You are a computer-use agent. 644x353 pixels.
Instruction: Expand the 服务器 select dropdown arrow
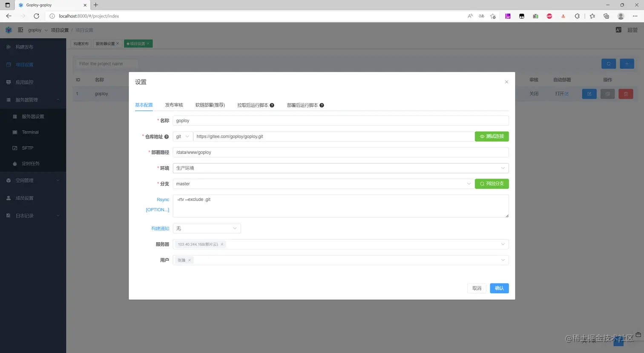(x=503, y=244)
